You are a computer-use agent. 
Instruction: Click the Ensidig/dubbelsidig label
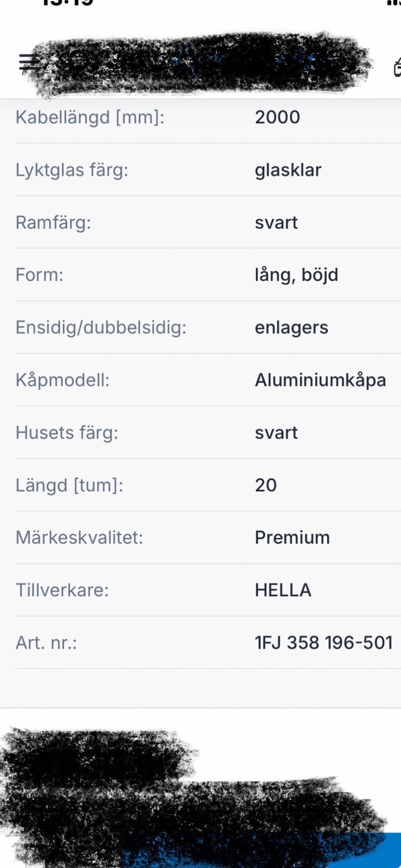pos(101,327)
